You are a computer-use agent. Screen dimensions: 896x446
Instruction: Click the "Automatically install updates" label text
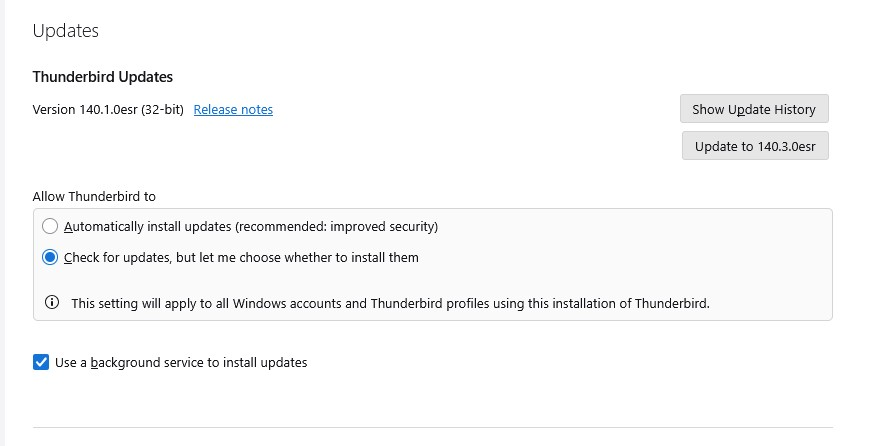[x=147, y=226]
